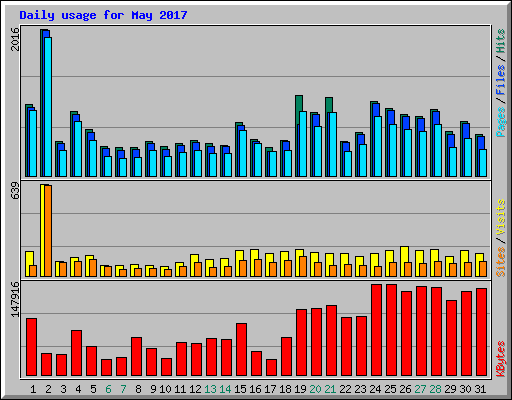Click the red KBytes bar for day 24
Screen dimensions: 512x400
pyautogui.click(x=376, y=330)
